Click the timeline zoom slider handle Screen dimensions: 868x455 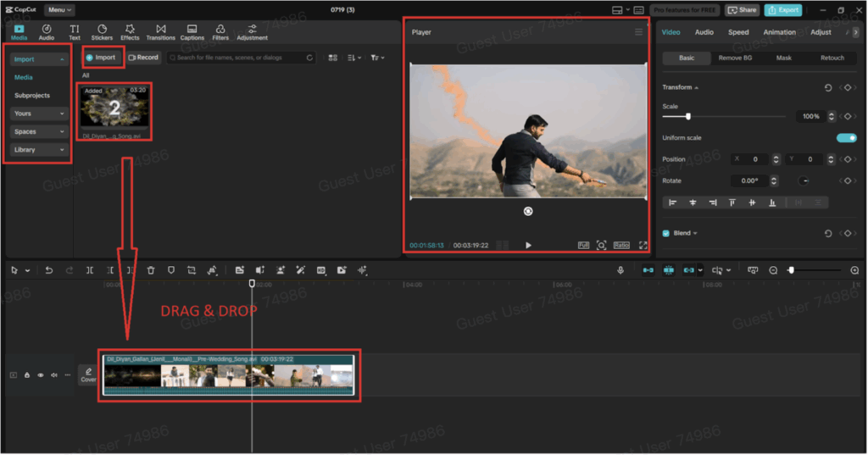(x=791, y=270)
